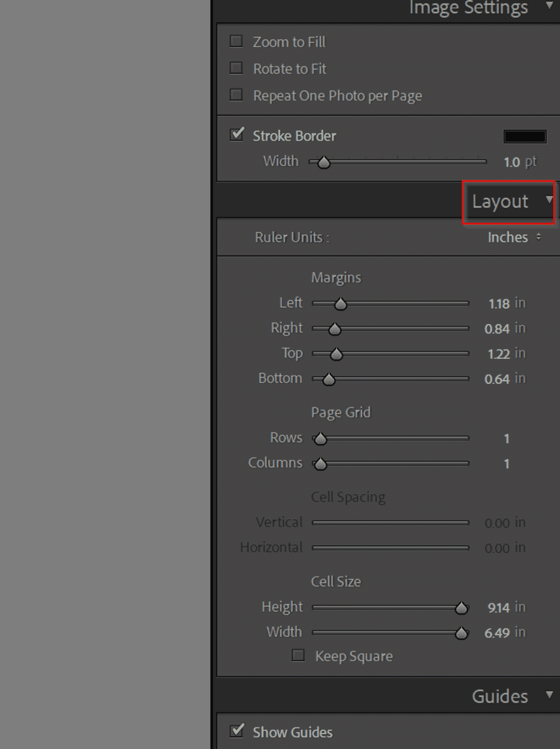Click the Layout panel header label
The height and width of the screenshot is (749, 560).
coord(500,202)
